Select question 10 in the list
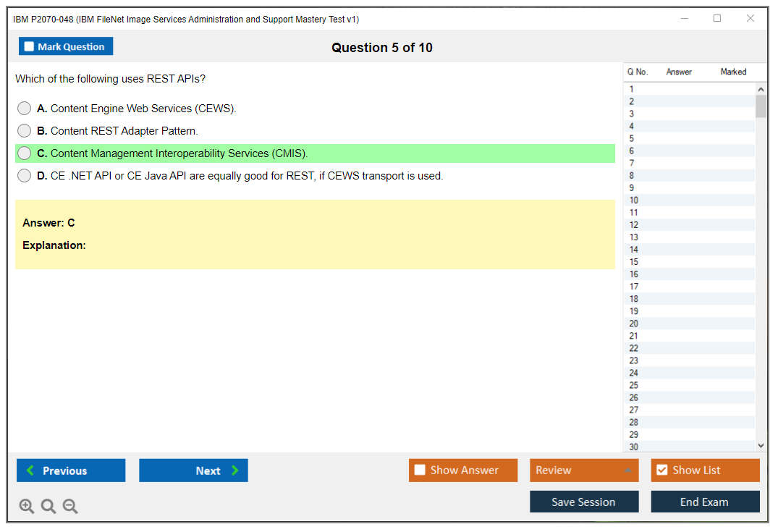The height and width of the screenshot is (532, 778). point(634,200)
